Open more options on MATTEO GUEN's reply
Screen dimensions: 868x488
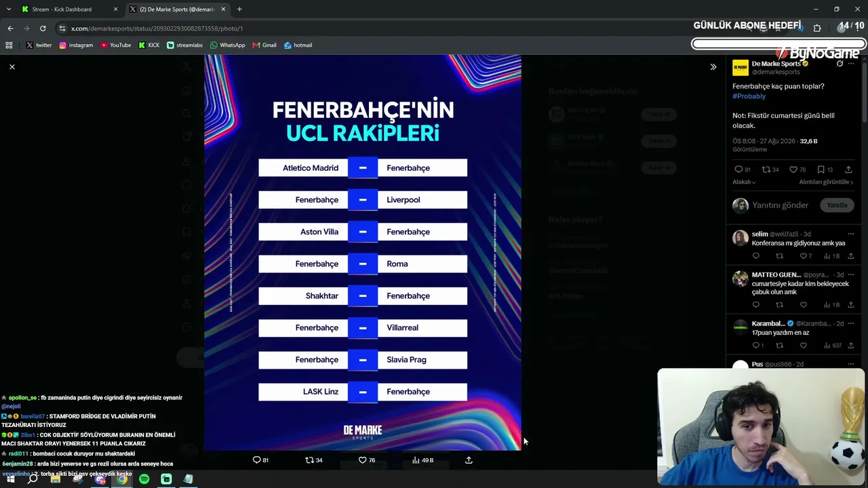tap(850, 274)
